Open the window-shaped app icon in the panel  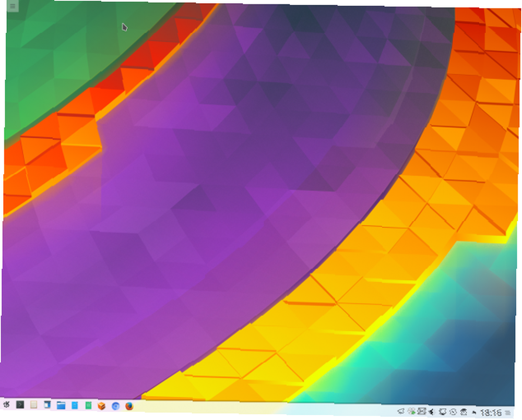click(x=48, y=405)
